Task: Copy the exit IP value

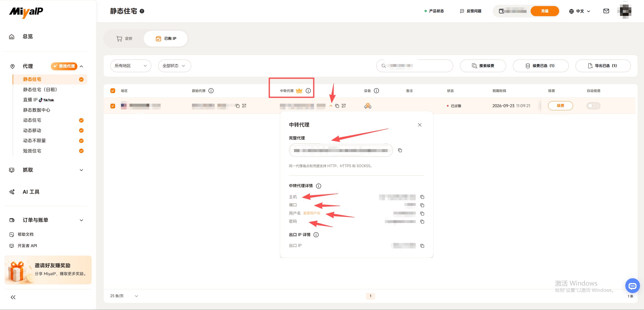Action: (422, 246)
